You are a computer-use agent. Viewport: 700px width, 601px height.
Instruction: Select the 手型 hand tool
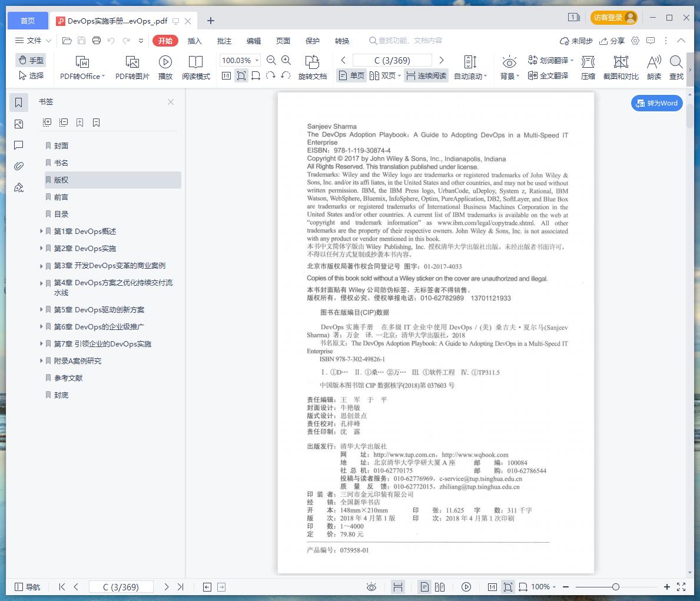pos(31,60)
